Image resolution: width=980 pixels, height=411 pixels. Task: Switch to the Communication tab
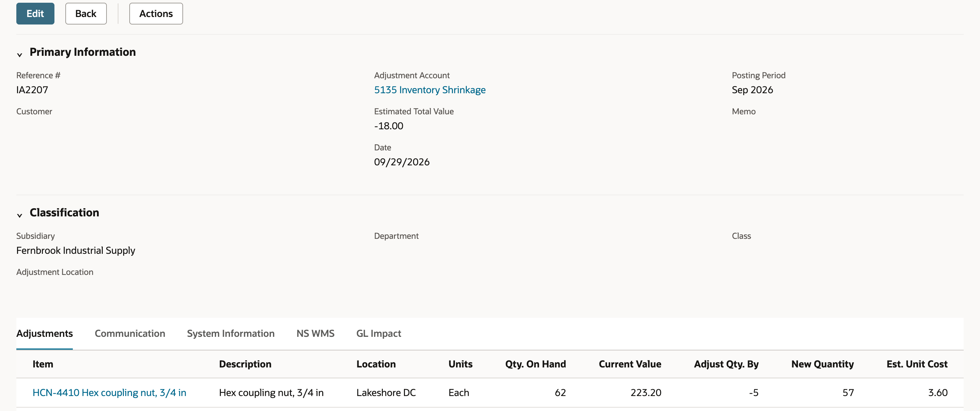click(x=130, y=333)
